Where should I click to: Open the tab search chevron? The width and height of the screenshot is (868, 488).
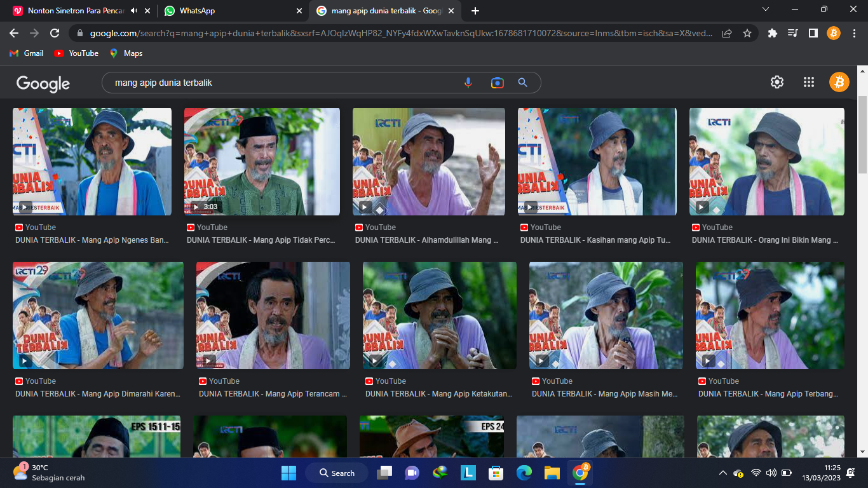coord(766,9)
